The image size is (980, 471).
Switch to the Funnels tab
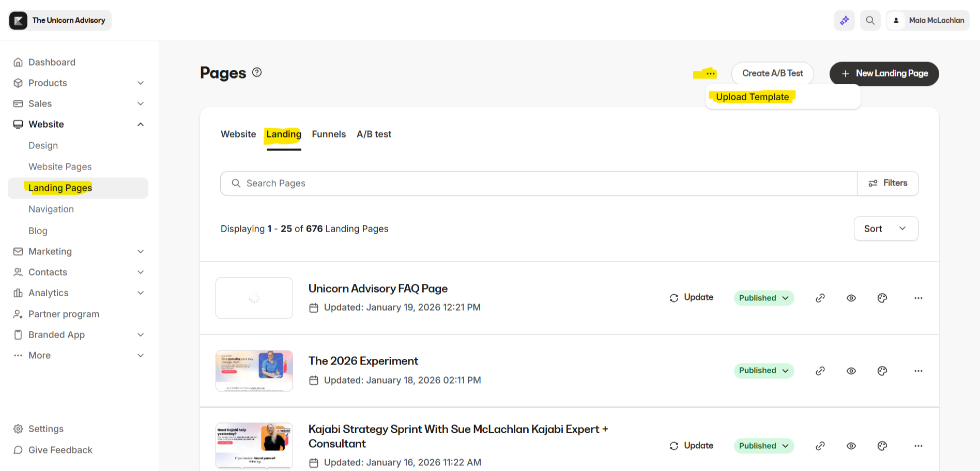click(x=329, y=134)
